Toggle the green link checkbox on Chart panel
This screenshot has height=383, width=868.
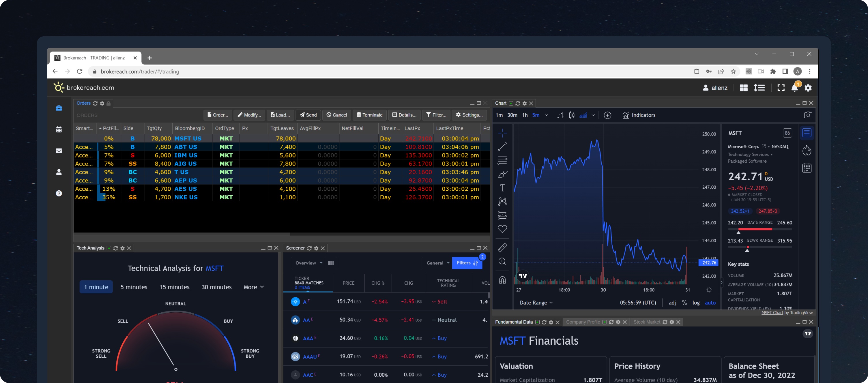(x=511, y=104)
